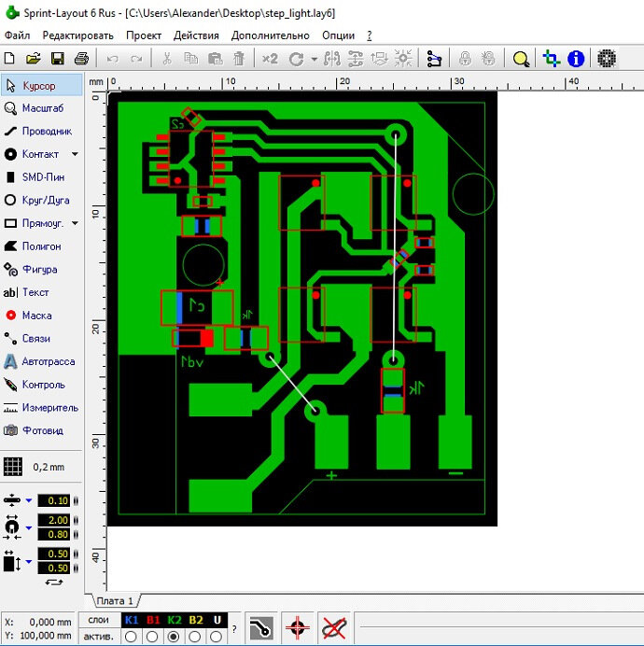Expand the Контакт pad shape dropdown

(75, 154)
